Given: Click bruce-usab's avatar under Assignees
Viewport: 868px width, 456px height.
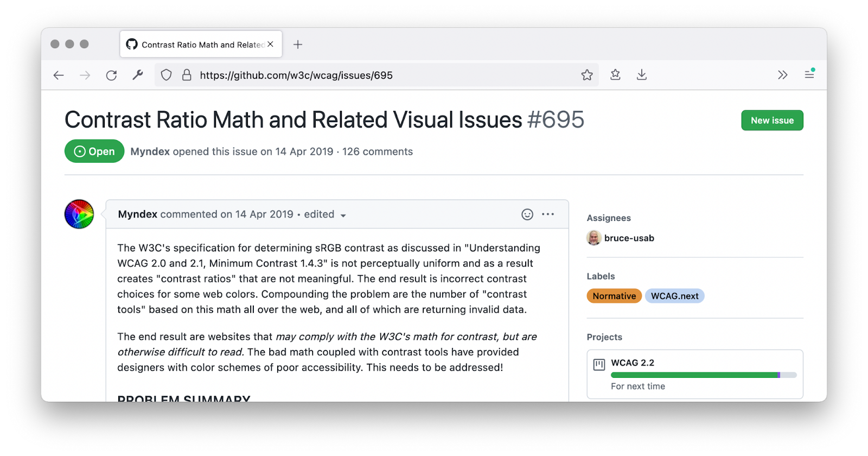Looking at the screenshot, I should click(594, 238).
